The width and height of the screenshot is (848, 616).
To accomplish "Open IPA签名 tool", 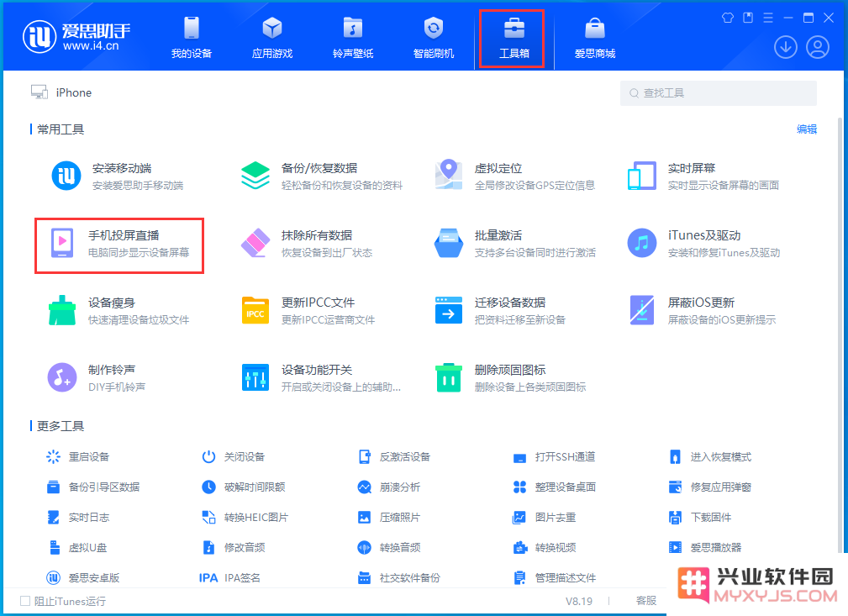I will pyautogui.click(x=229, y=578).
